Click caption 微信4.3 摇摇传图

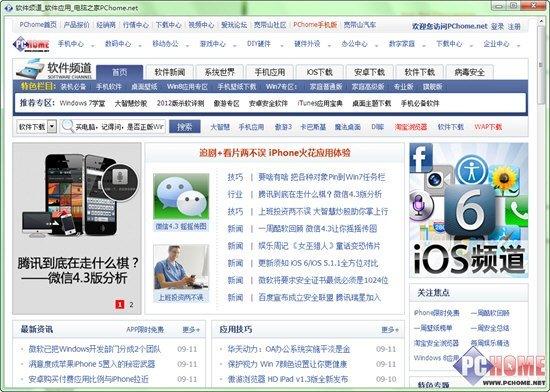(x=181, y=227)
